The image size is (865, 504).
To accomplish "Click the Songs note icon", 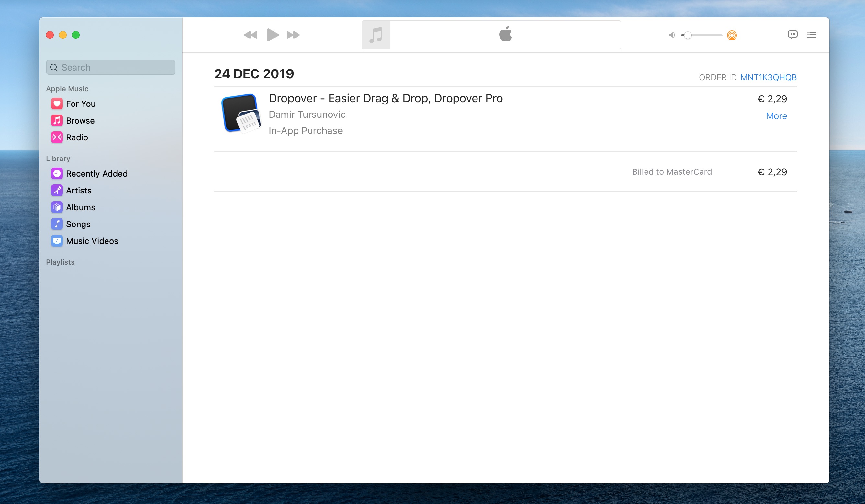I will pos(57,224).
